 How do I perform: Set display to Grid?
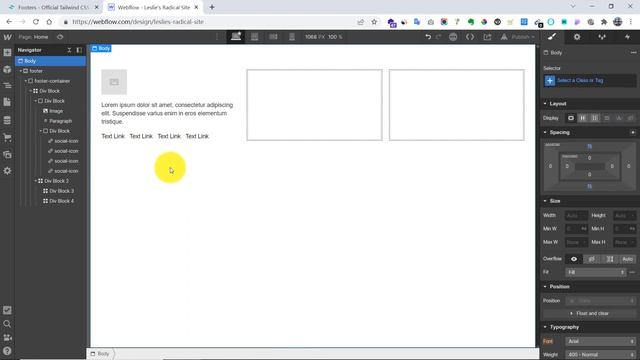pos(595,118)
